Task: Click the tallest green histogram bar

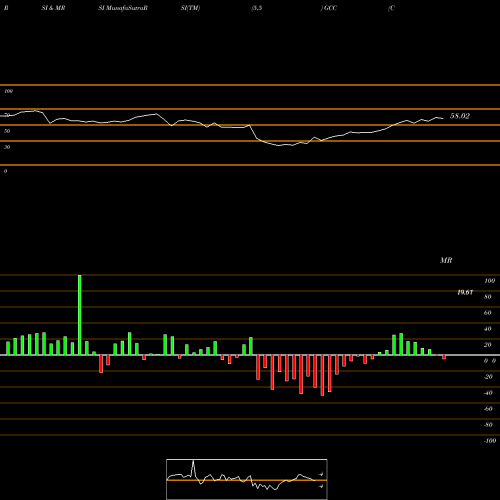Action: coord(79,315)
